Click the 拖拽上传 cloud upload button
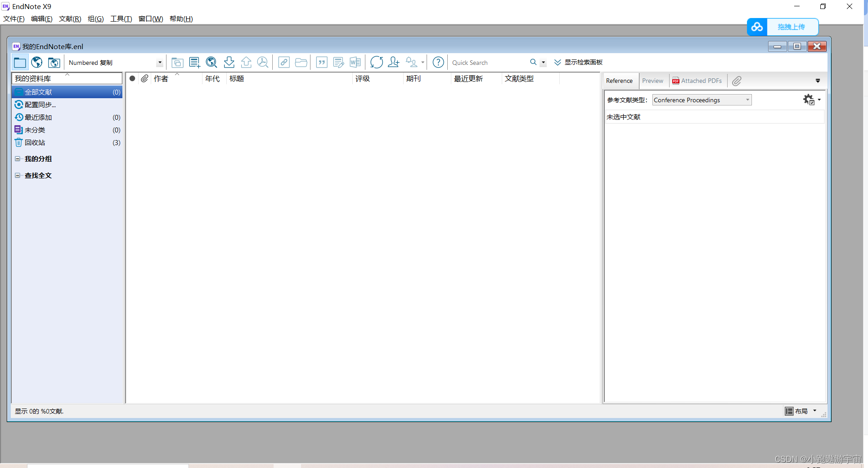The width and height of the screenshot is (868, 468). [792, 27]
